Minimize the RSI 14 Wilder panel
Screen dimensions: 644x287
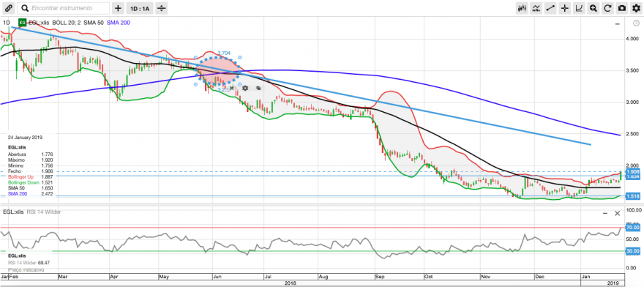click(x=605, y=213)
